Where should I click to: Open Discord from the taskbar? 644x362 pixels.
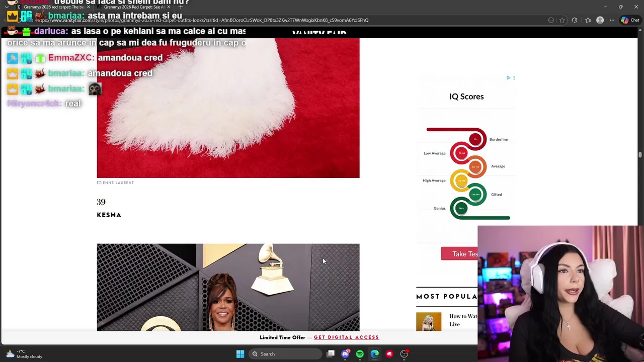coord(345,354)
